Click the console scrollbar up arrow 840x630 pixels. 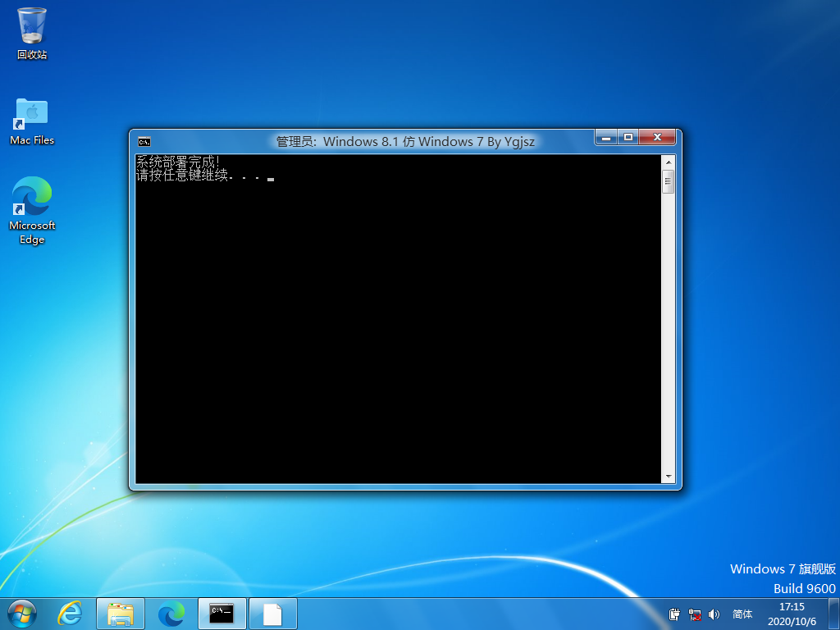[668, 162]
